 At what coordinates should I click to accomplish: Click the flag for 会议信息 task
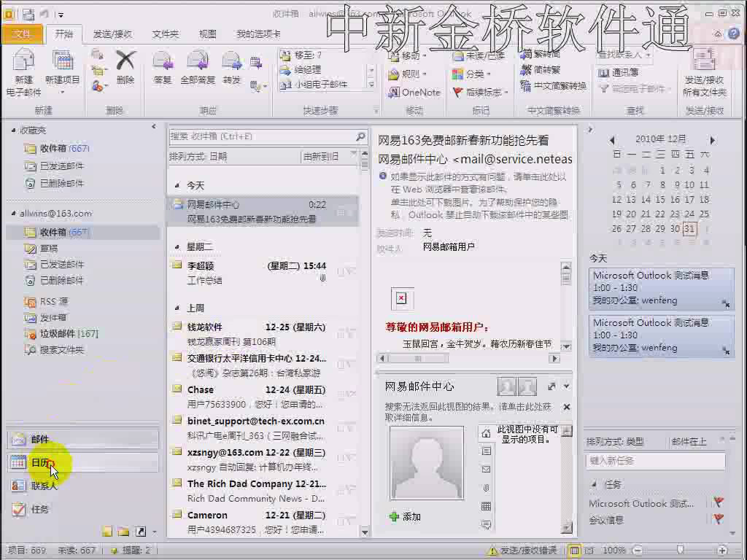pos(719,519)
